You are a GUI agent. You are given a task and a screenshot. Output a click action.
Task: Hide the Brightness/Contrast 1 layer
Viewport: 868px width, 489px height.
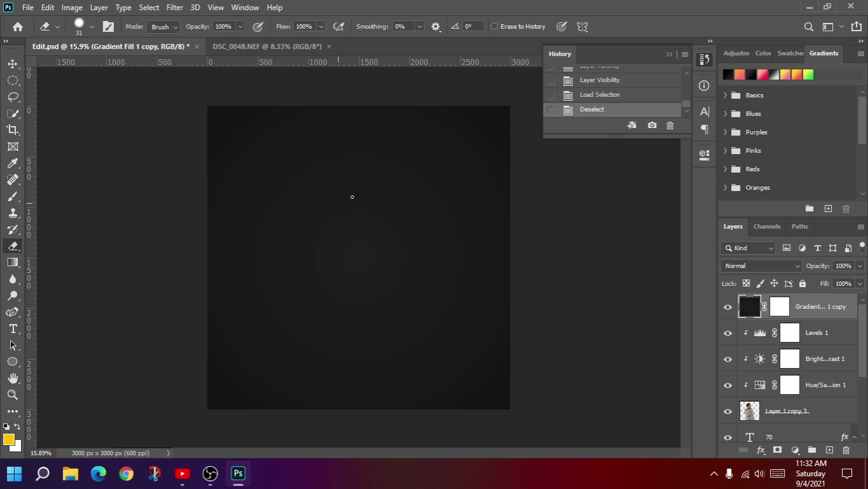click(728, 359)
